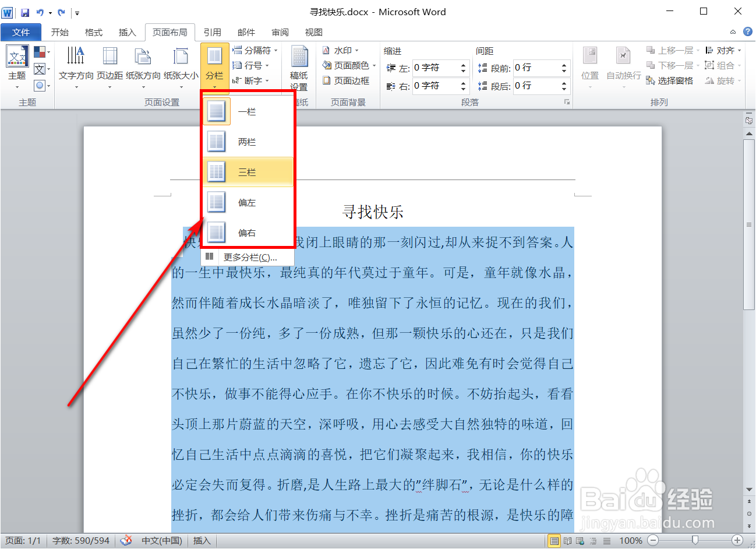Viewport: 756px width, 549px height.
Task: Click 更多分栏 (More Columns) command
Action: click(x=251, y=256)
